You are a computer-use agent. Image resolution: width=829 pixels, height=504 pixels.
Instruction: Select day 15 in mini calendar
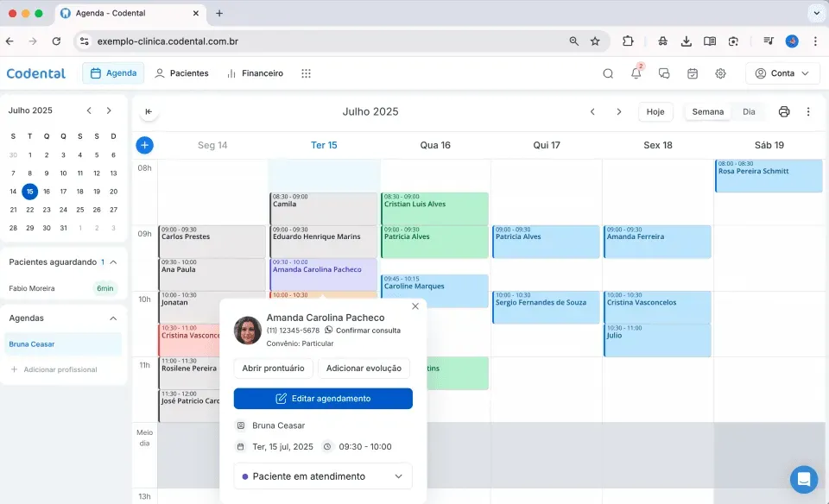29,192
